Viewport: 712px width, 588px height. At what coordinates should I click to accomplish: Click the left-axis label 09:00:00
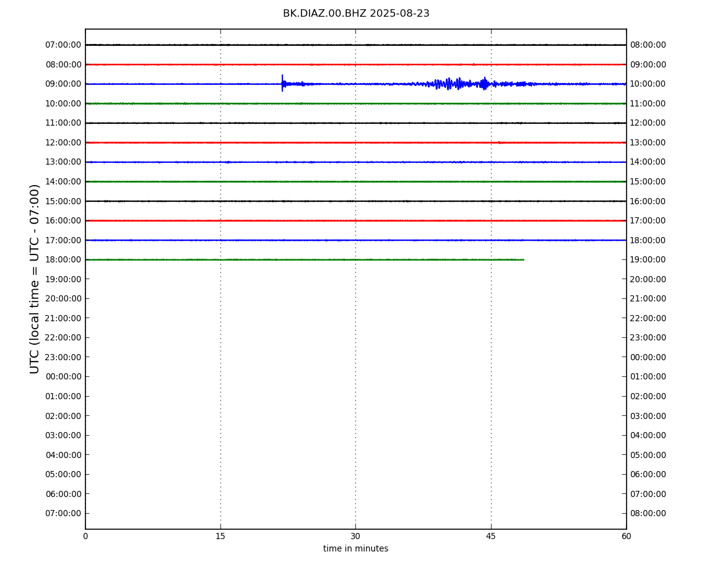(x=63, y=84)
